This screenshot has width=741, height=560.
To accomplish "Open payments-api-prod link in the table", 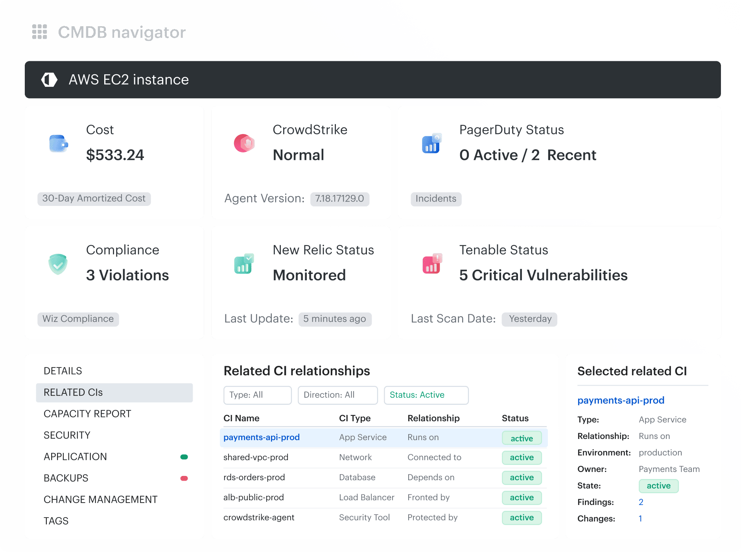I will click(x=262, y=437).
